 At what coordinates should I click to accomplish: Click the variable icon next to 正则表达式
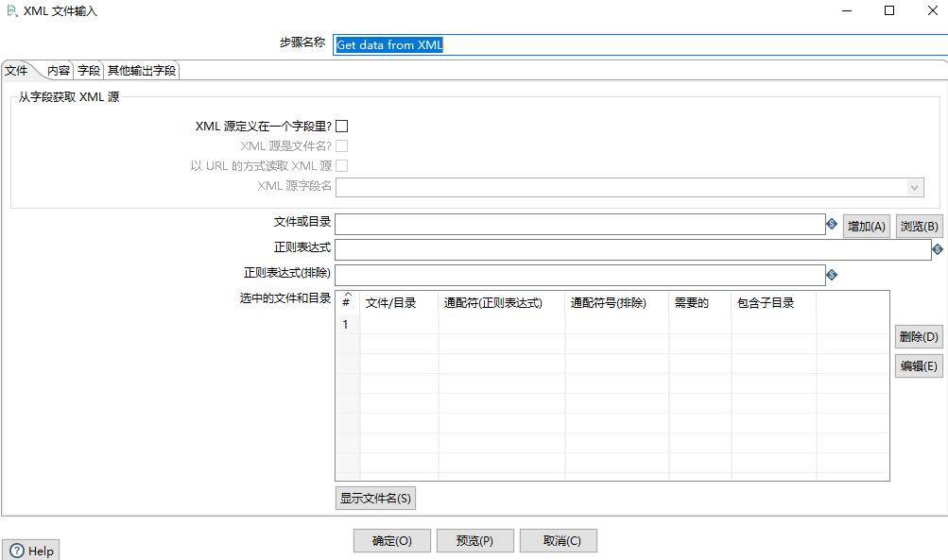click(937, 249)
